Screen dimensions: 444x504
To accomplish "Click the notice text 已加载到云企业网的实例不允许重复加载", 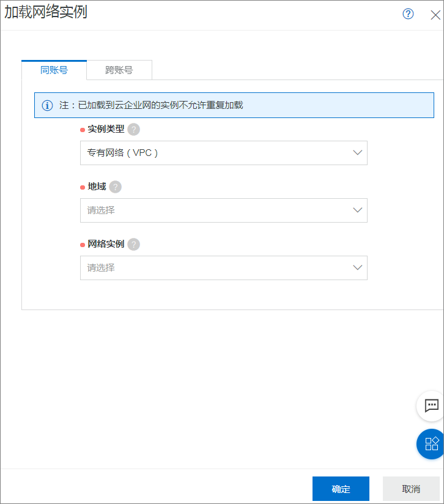I will coord(161,105).
